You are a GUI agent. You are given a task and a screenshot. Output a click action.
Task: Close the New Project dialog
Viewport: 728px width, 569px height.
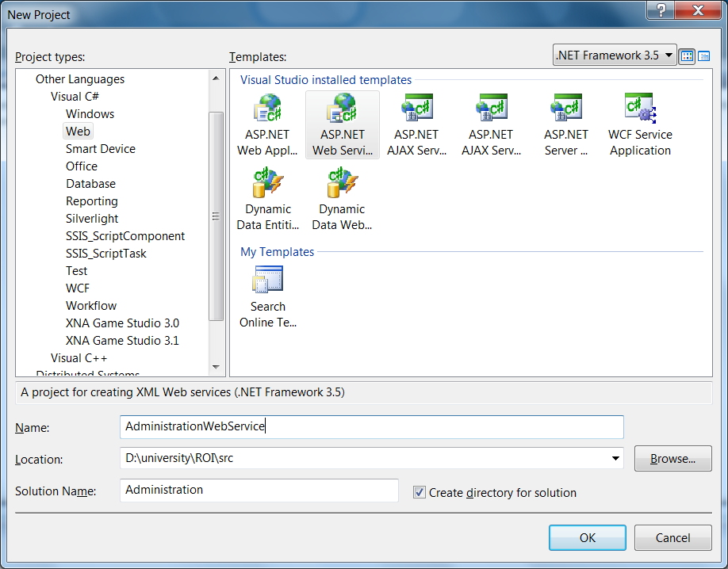click(x=699, y=10)
